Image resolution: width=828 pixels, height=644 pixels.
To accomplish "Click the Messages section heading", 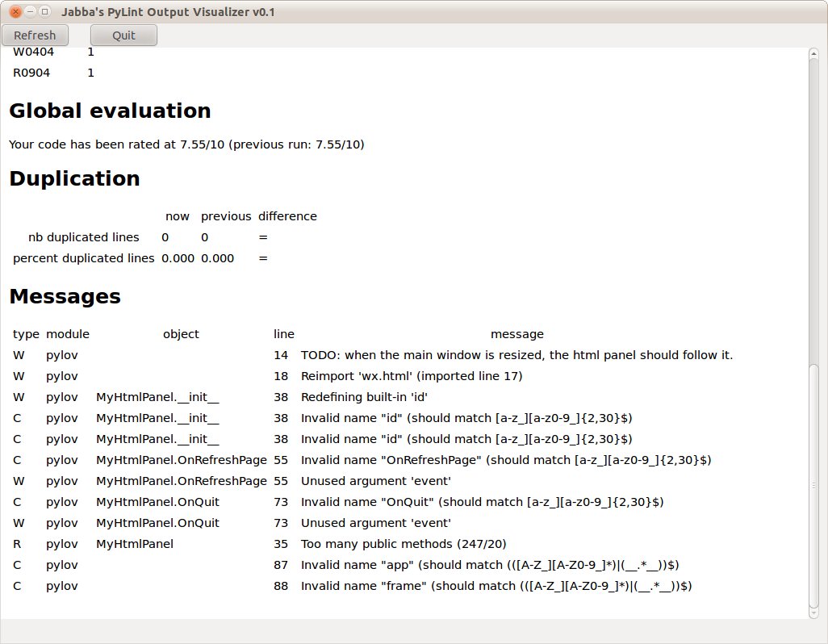I will tap(65, 296).
